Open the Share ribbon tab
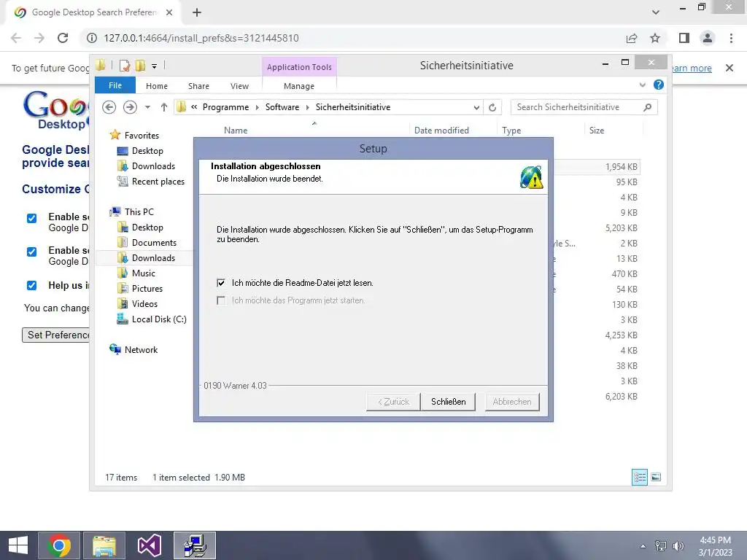 click(x=198, y=86)
